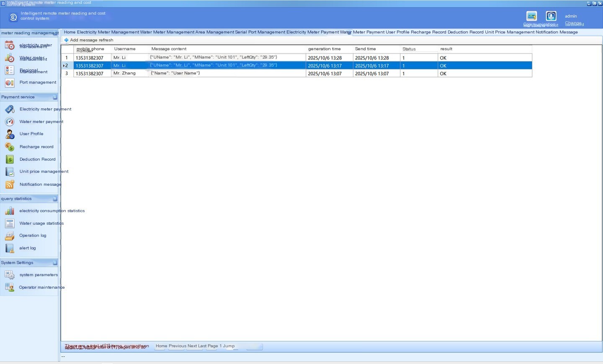Collapse the query statistics section
This screenshot has width=603, height=364.
55,199
